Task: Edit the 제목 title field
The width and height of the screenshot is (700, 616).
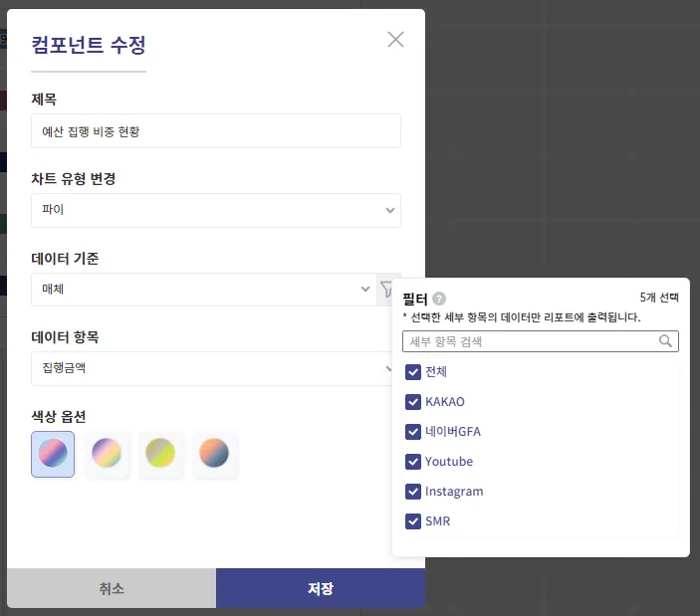Action: pyautogui.click(x=216, y=131)
